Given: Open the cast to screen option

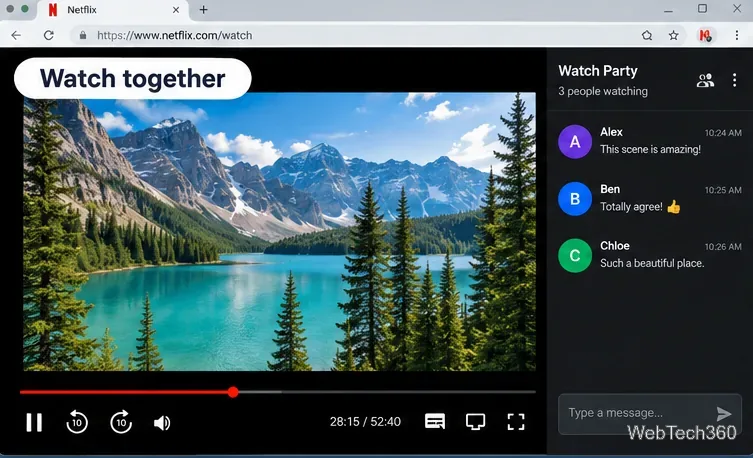Looking at the screenshot, I should click(x=475, y=422).
